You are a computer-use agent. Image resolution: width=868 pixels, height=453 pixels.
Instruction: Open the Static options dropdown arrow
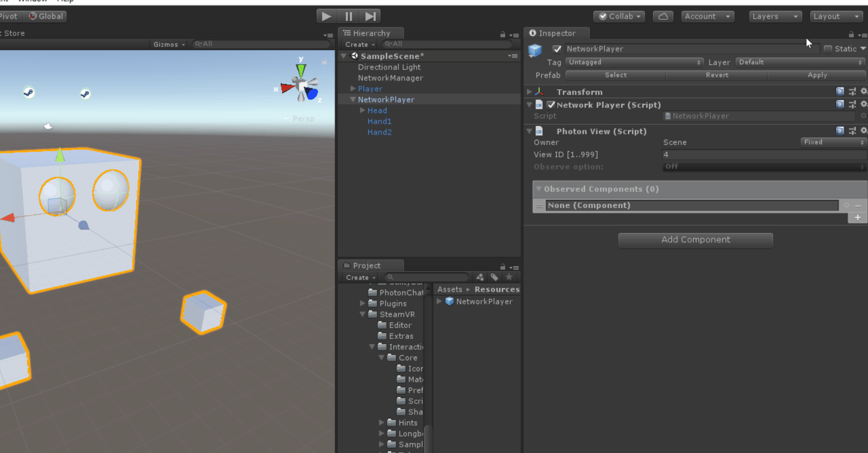point(863,49)
